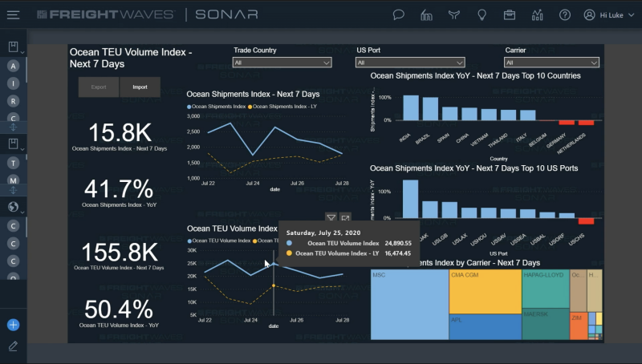Open the lightbulb ideas icon
Screen dimensions: 642x364
pos(481,14)
